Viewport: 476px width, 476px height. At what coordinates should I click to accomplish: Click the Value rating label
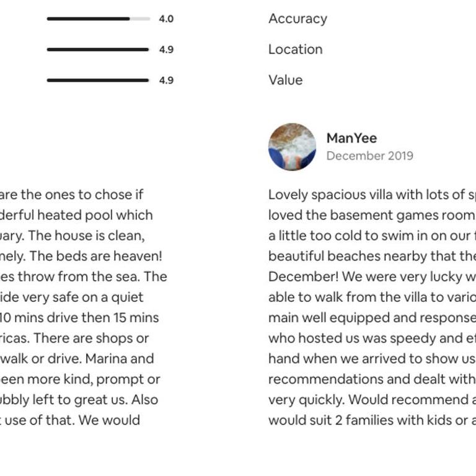(x=285, y=80)
